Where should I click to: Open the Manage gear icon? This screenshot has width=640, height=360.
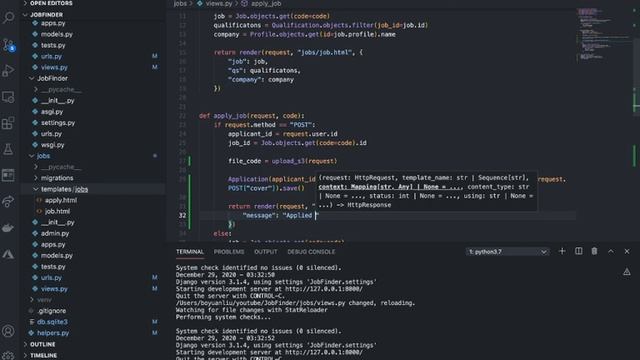pyautogui.click(x=8, y=356)
